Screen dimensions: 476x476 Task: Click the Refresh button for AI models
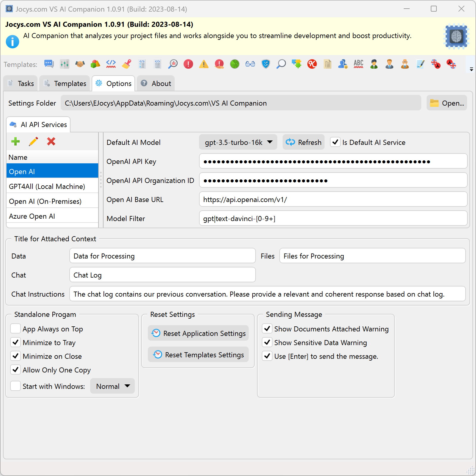pyautogui.click(x=303, y=142)
